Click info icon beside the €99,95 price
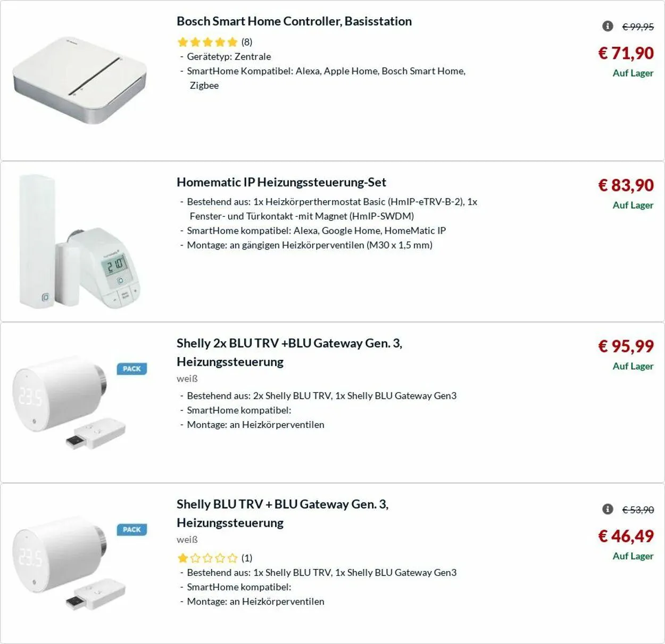 pyautogui.click(x=608, y=26)
